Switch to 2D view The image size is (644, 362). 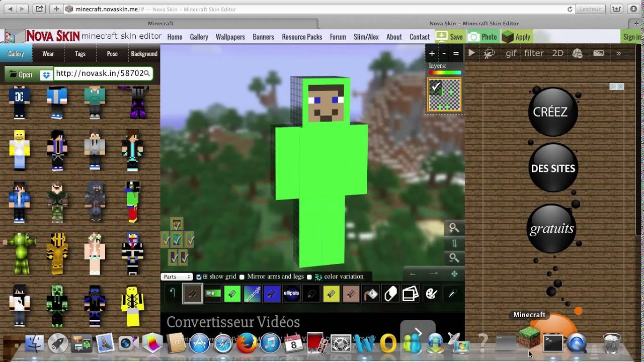point(557,53)
